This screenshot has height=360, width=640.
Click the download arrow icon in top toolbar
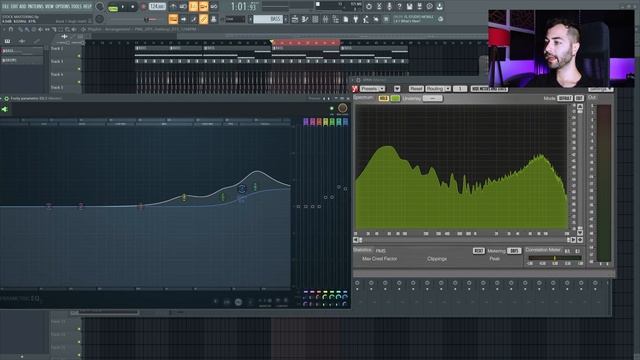440,6
